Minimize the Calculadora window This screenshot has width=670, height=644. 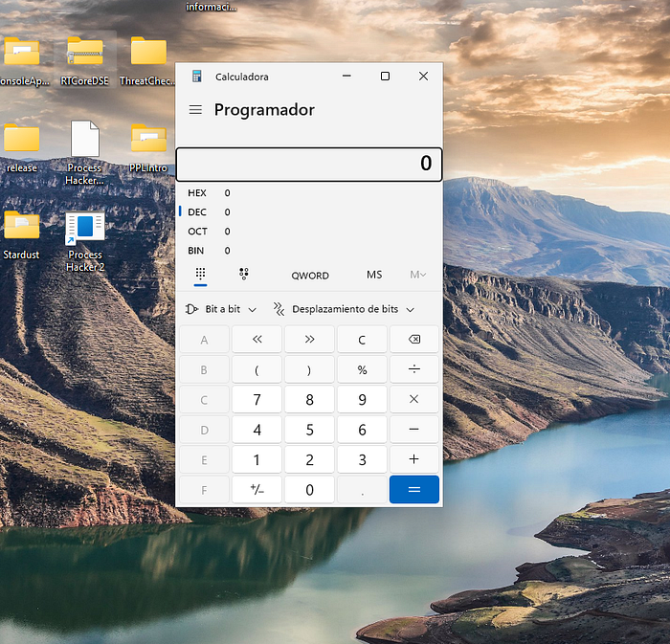(346, 76)
